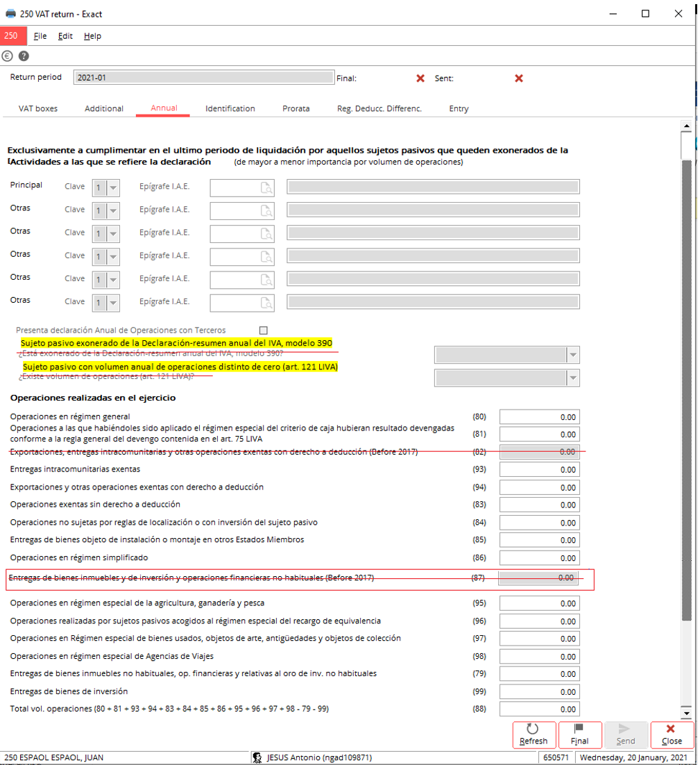The width and height of the screenshot is (700, 765).
Task: Click the amount field for box (84)
Action: coord(539,523)
